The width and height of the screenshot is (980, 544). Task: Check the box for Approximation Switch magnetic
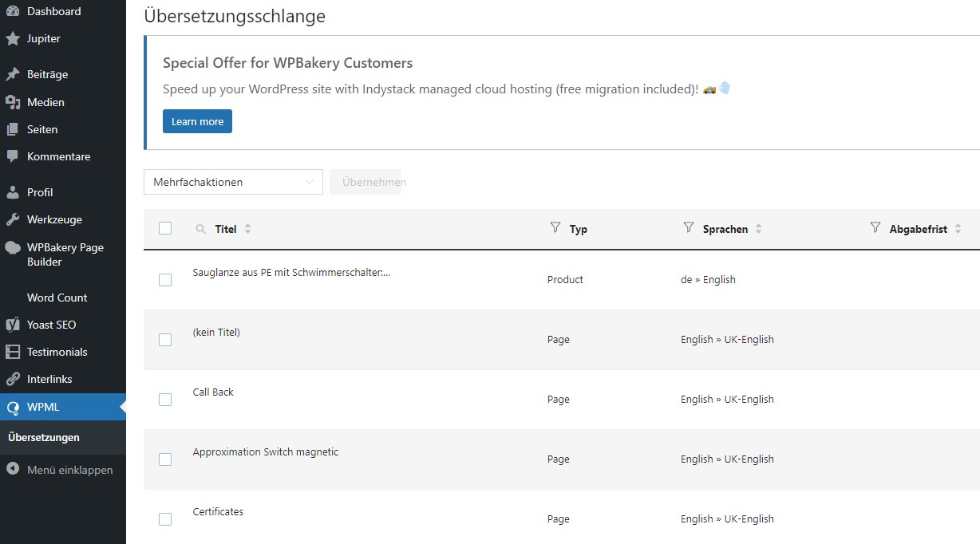pos(165,459)
